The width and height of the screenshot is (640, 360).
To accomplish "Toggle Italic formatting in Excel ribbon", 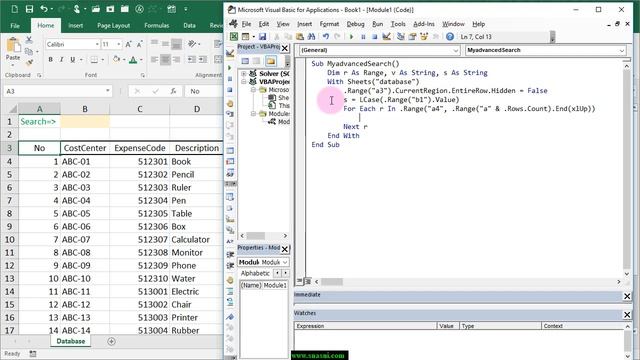I will [x=62, y=60].
